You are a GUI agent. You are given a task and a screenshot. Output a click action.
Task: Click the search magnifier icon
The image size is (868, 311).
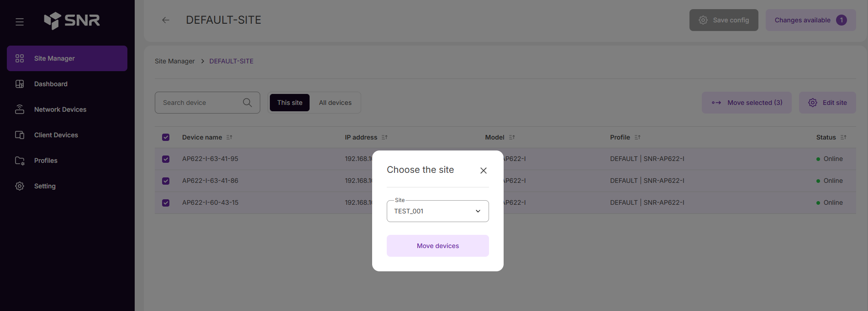pos(247,103)
